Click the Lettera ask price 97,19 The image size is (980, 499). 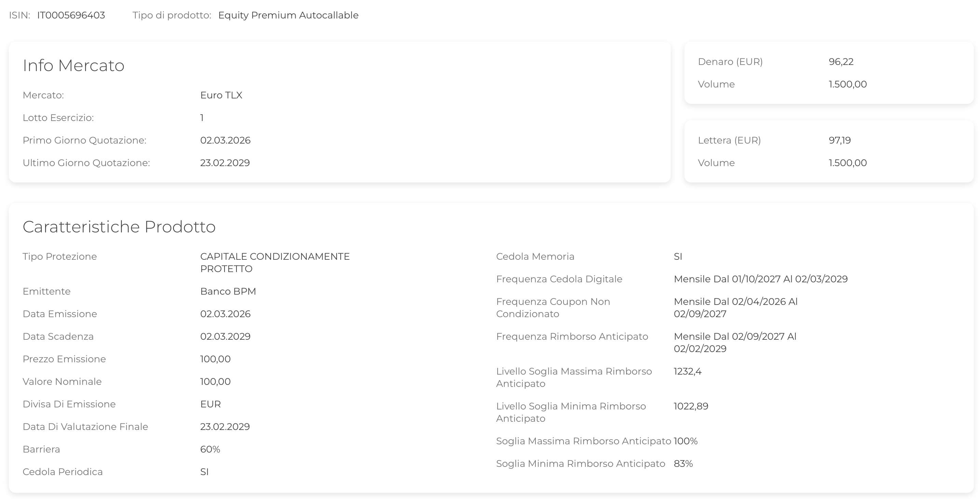click(x=840, y=140)
